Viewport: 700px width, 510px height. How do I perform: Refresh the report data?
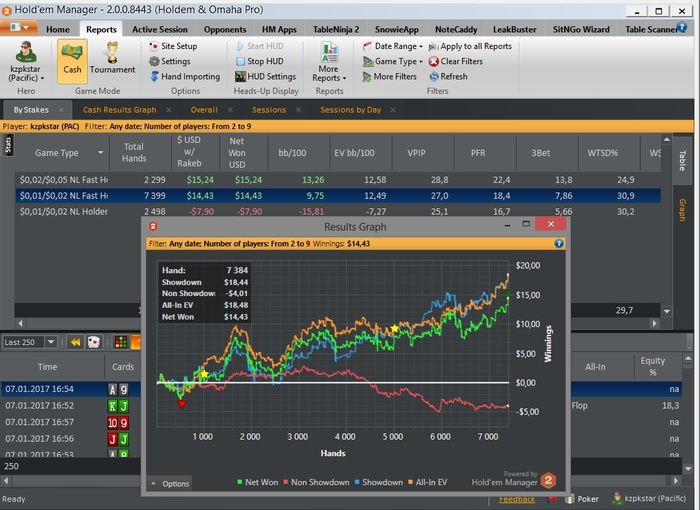point(449,76)
